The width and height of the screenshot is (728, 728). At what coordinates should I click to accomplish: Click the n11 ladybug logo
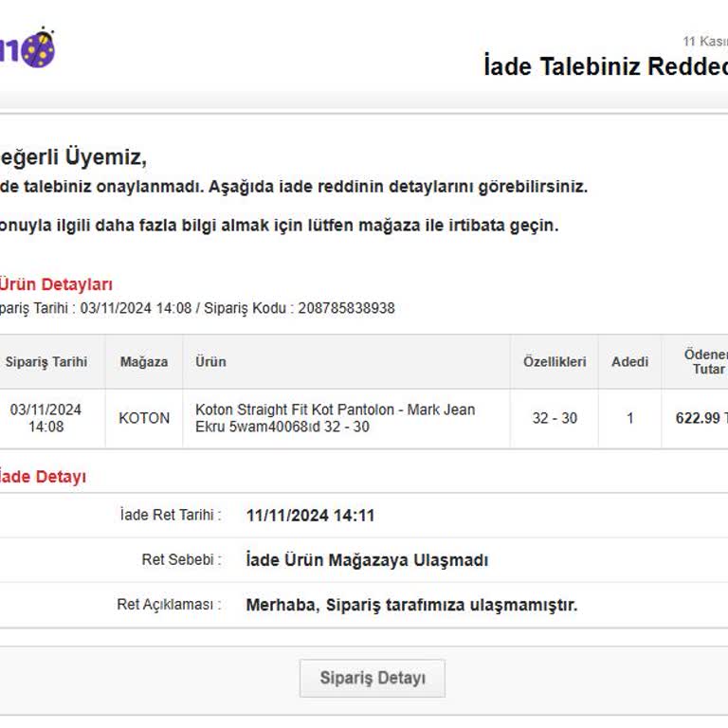tap(27, 47)
